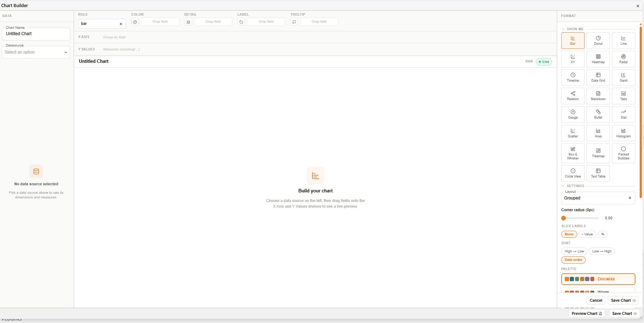Open the Layout Grouped dropdown

coord(598,198)
